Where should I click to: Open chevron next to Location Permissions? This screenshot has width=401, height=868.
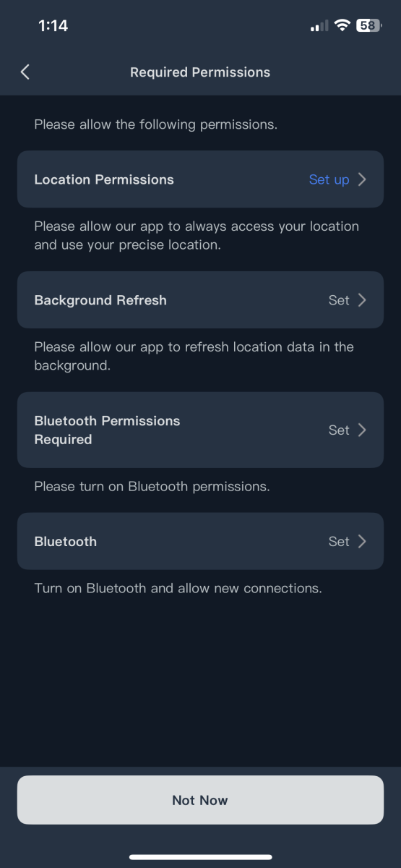362,179
